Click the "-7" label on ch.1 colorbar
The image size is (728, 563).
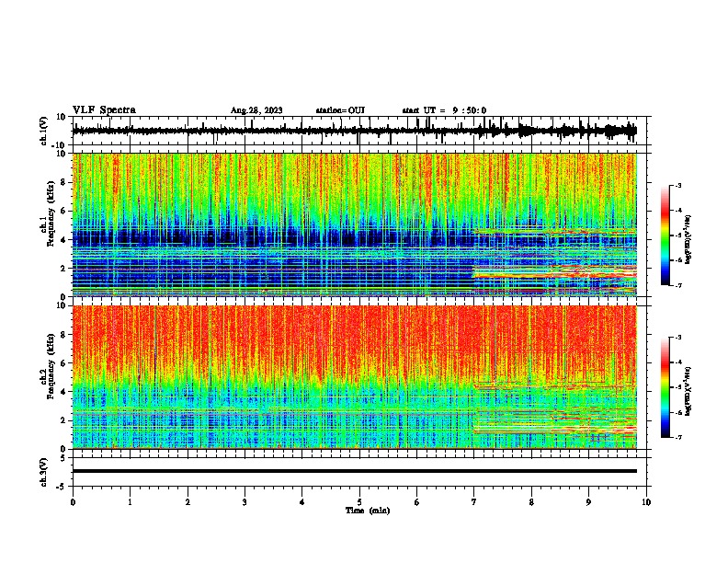678,285
